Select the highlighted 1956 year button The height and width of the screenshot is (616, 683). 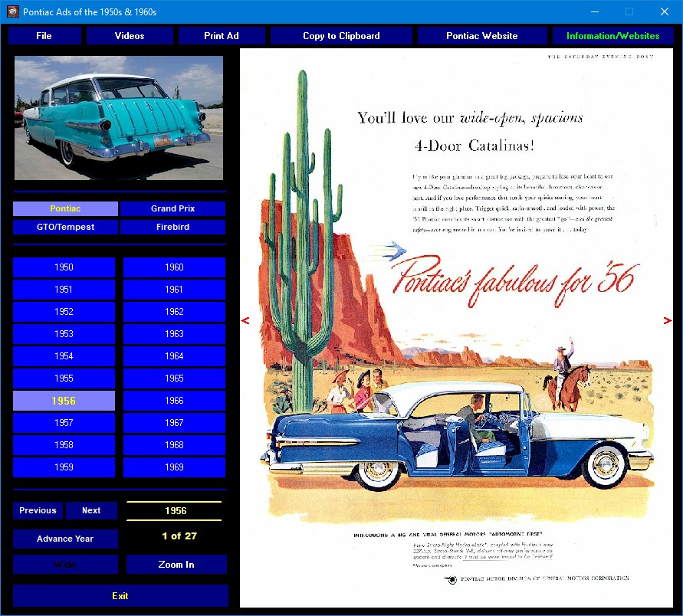coord(64,401)
